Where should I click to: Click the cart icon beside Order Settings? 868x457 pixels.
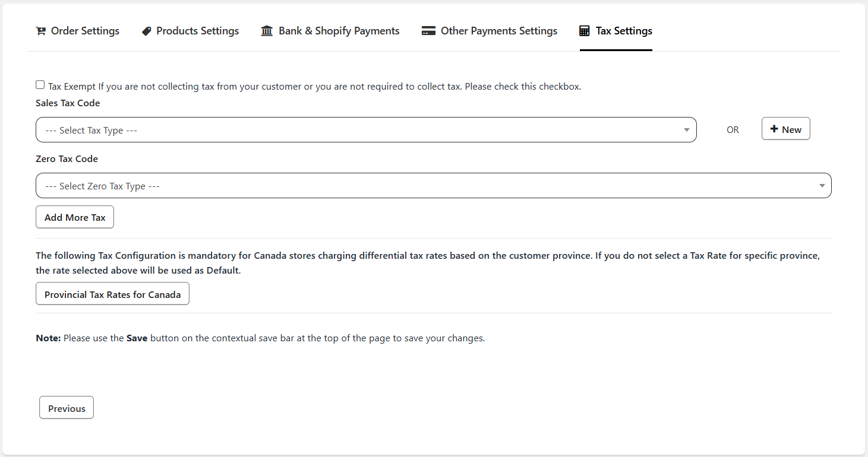(x=40, y=31)
